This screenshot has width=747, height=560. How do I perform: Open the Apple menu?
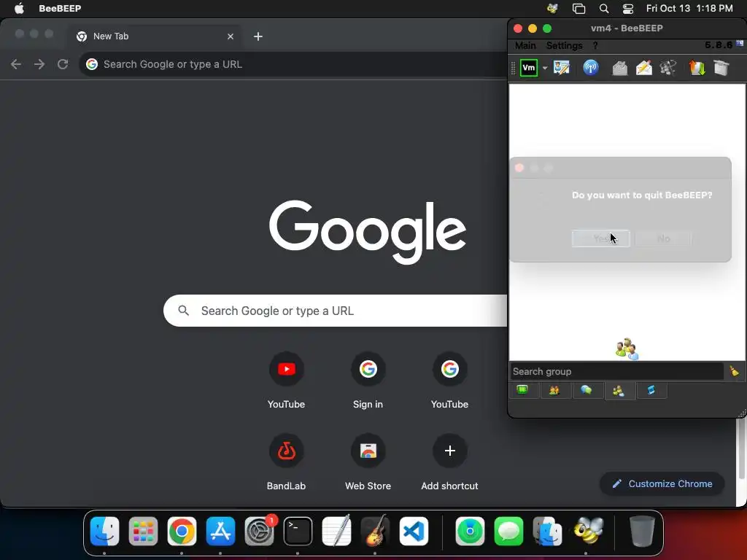(19, 9)
